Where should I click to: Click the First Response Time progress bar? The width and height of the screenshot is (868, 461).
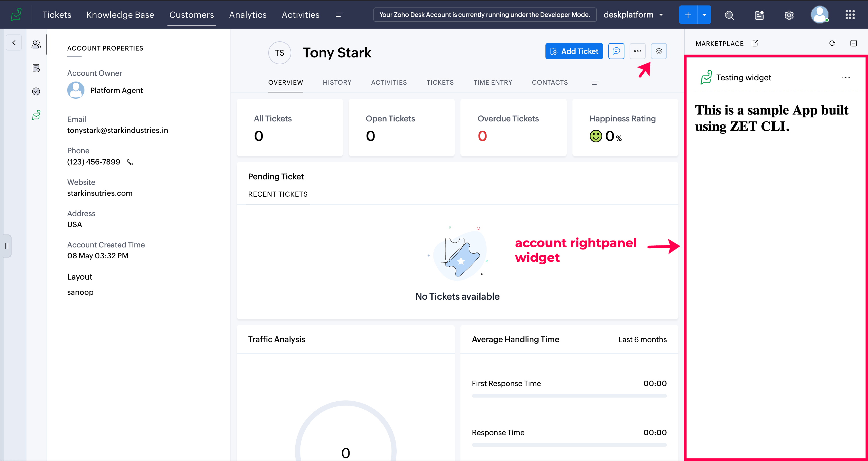[x=569, y=396]
